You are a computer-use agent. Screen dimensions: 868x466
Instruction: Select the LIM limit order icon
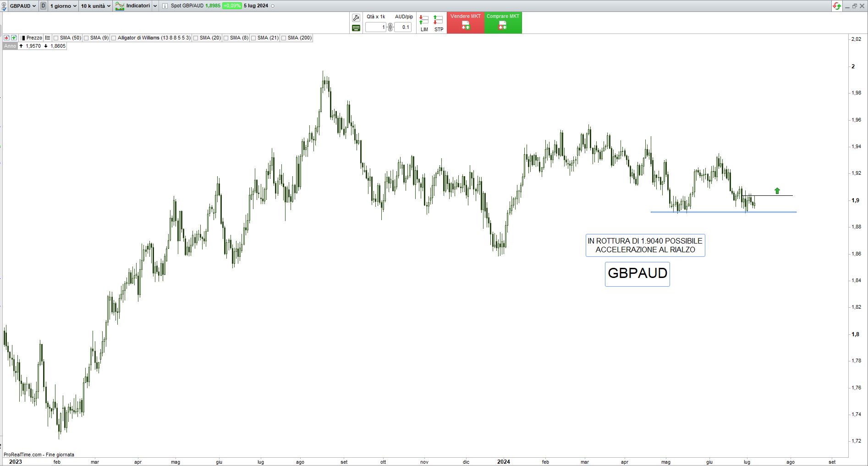pos(424,23)
